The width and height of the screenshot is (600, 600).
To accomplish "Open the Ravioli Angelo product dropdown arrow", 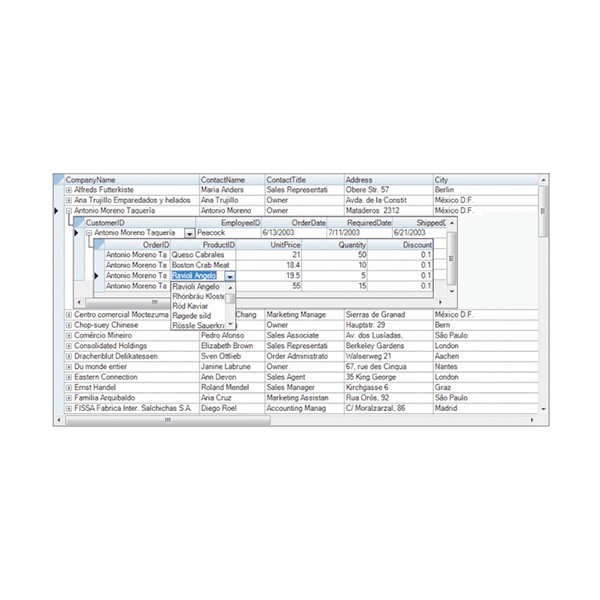I will [x=230, y=276].
